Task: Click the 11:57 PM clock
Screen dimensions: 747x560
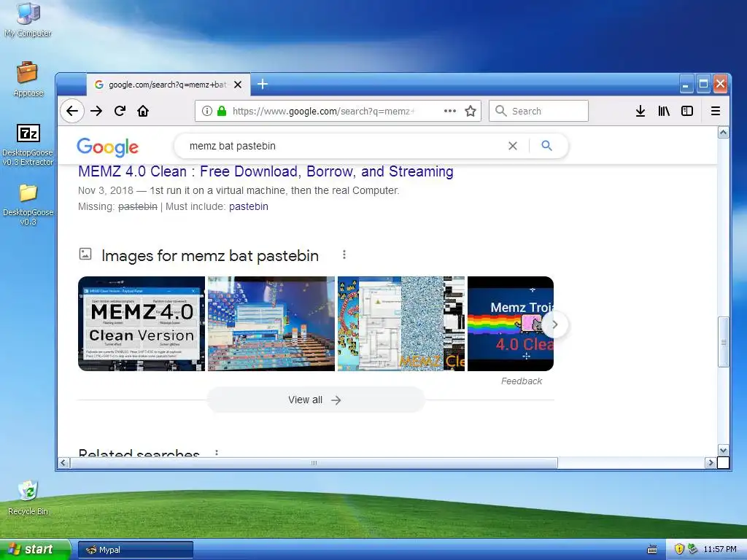Action: tap(720, 550)
